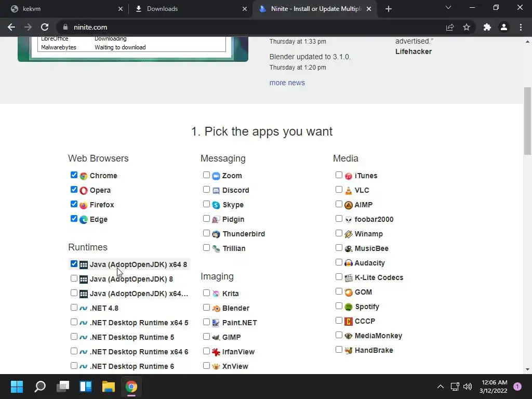Click the Spotify app icon
The image size is (532, 399).
click(349, 307)
